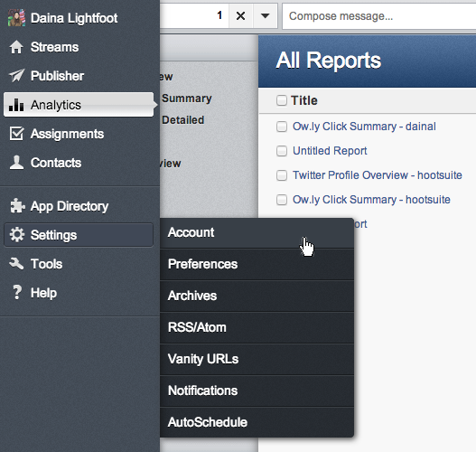Open Notifications settings entry
476x452 pixels.
(x=257, y=391)
